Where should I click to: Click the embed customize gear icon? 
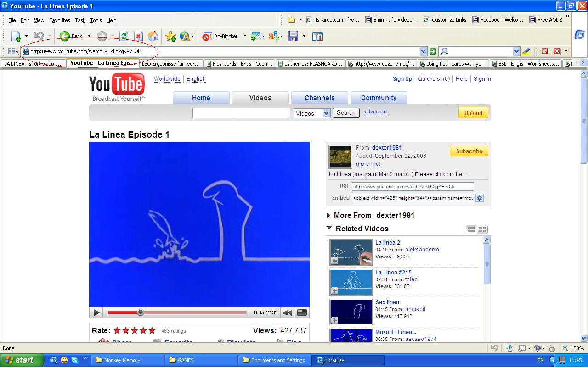click(479, 198)
